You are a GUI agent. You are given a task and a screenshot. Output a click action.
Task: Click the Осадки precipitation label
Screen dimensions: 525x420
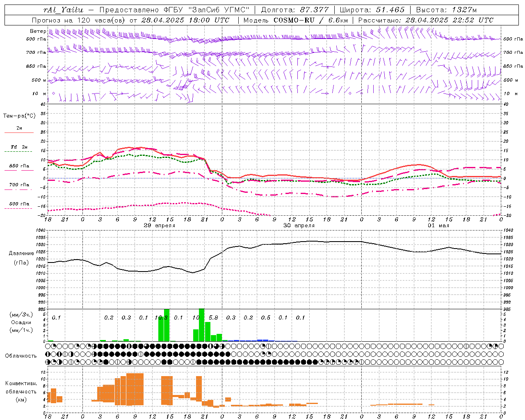click(21, 322)
